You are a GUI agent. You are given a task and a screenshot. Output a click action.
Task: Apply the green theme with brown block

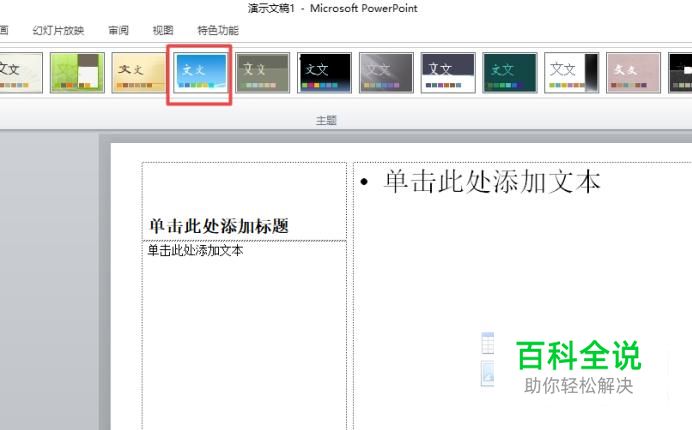(77, 73)
